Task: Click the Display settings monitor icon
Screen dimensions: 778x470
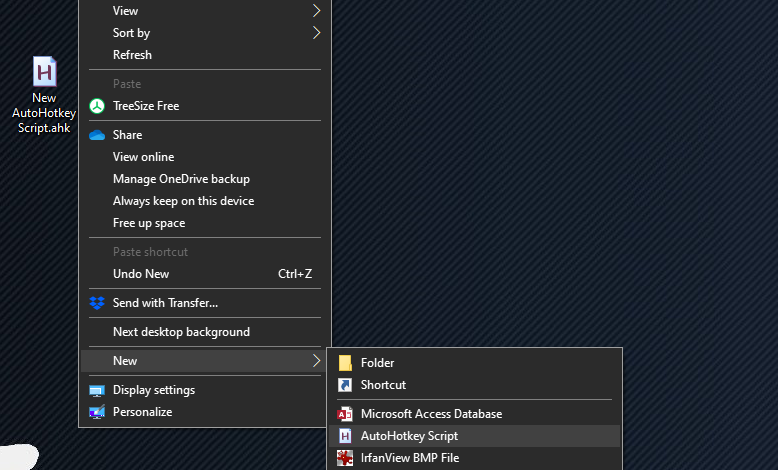Action: point(97,391)
